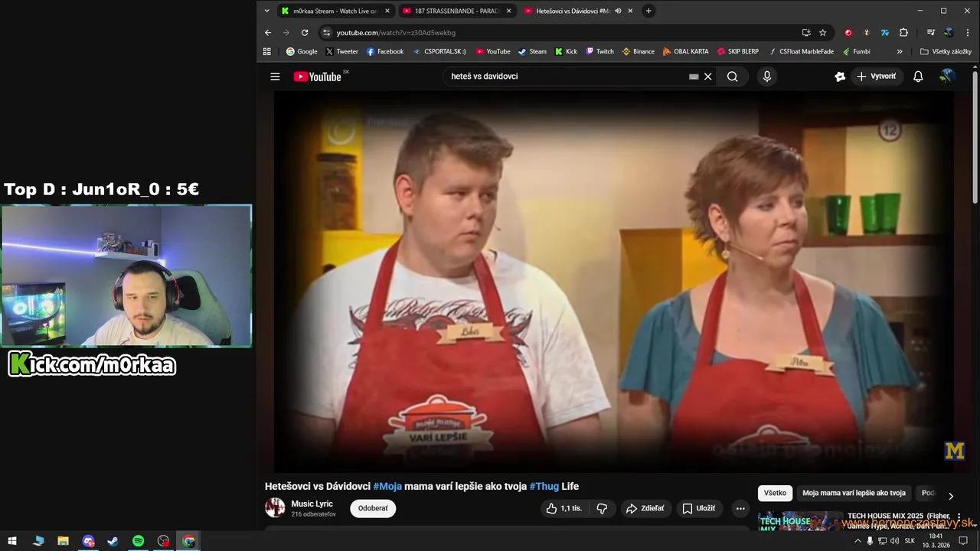This screenshot has width=980, height=551.
Task: Open the Music Lyric channel avatar
Action: [x=275, y=507]
